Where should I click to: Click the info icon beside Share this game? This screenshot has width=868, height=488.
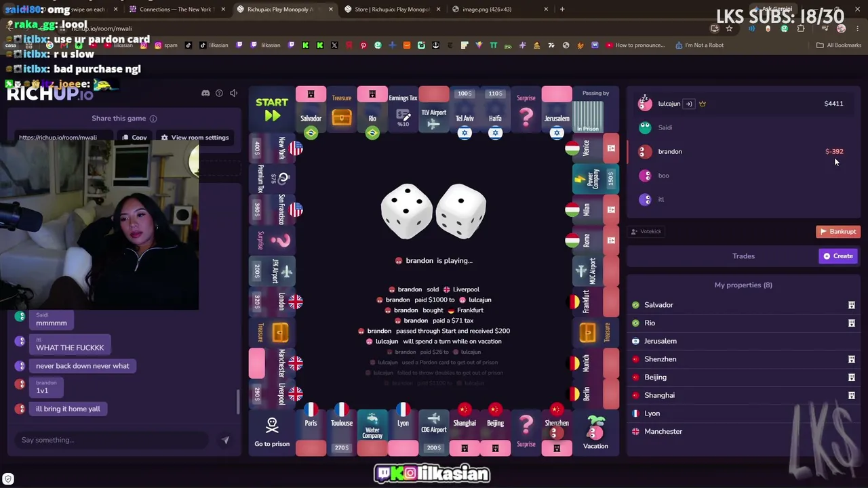coord(153,119)
